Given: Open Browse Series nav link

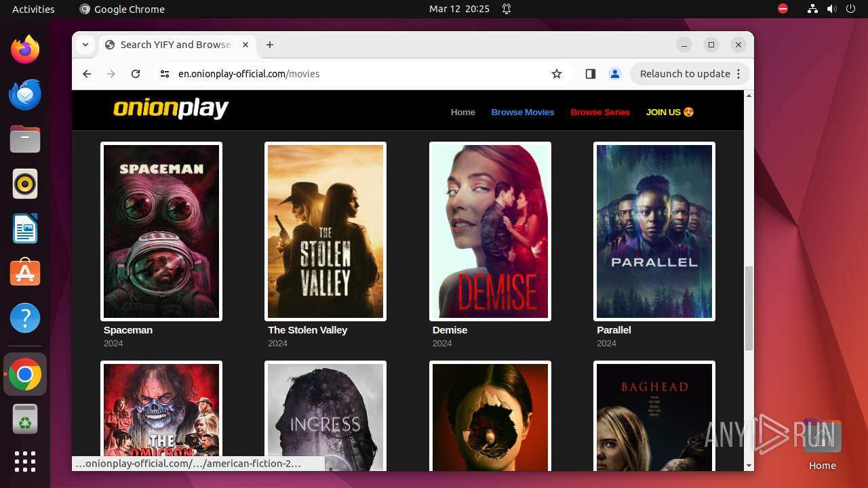Looking at the screenshot, I should [600, 113].
